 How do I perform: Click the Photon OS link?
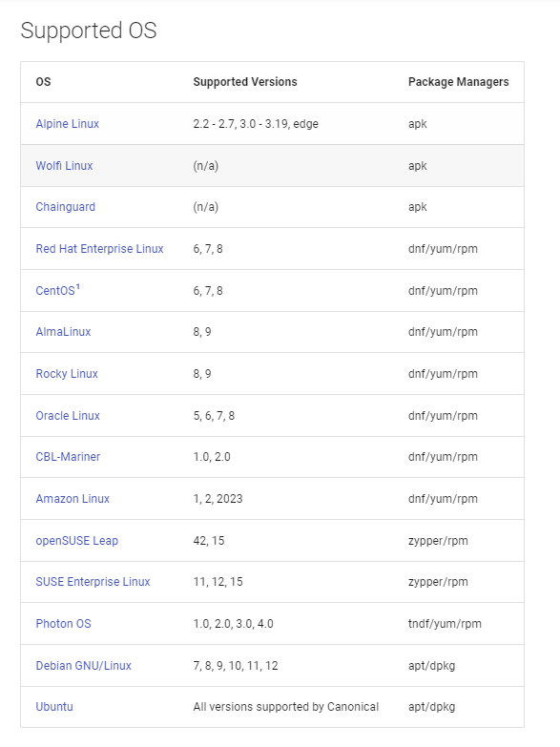tap(63, 624)
